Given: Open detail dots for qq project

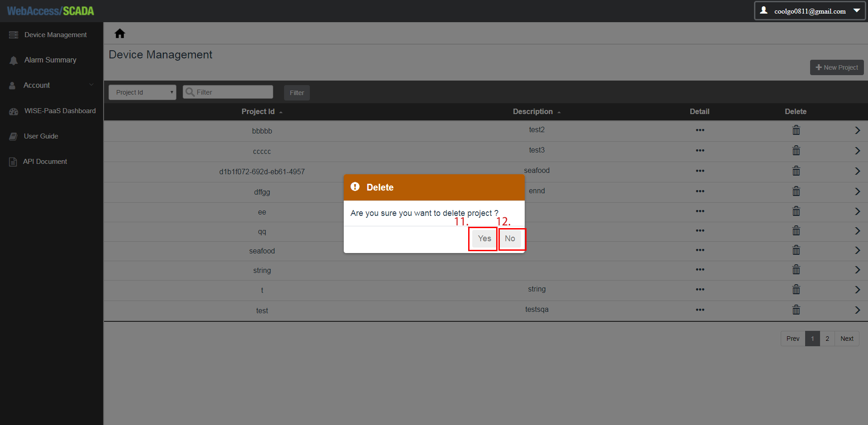Looking at the screenshot, I should tap(700, 230).
